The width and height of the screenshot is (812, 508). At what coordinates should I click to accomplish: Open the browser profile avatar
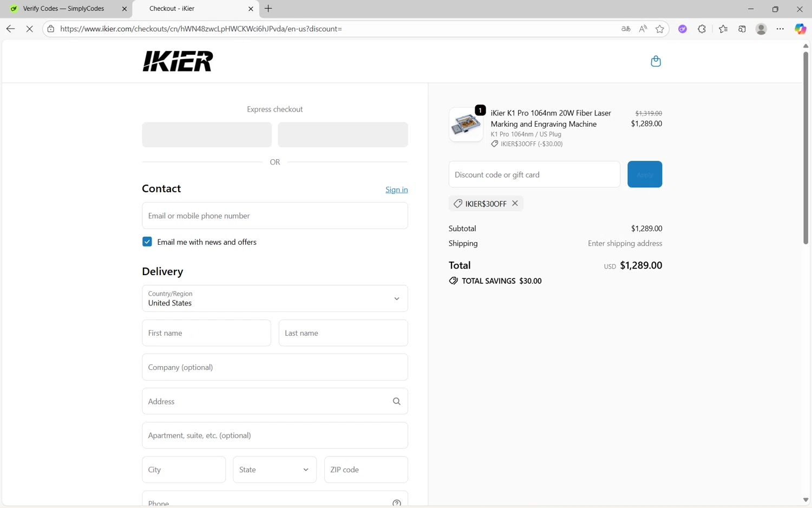(x=761, y=29)
